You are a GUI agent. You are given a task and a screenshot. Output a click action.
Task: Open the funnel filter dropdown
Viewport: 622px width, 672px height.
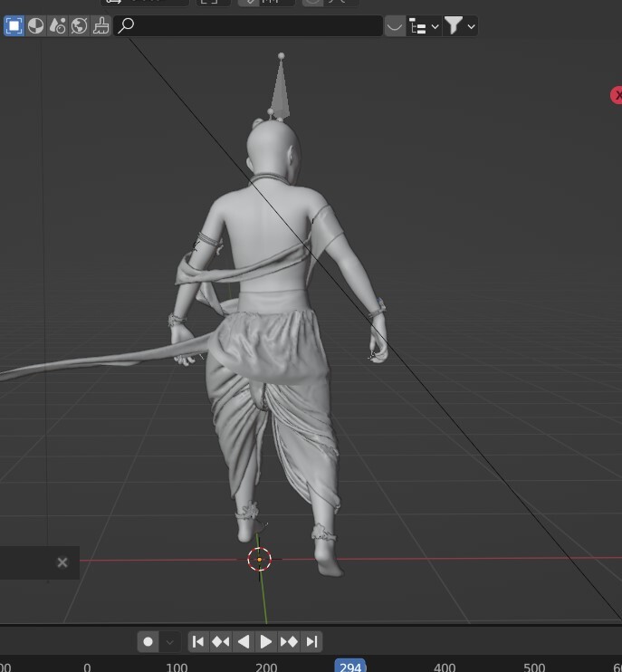coord(460,26)
